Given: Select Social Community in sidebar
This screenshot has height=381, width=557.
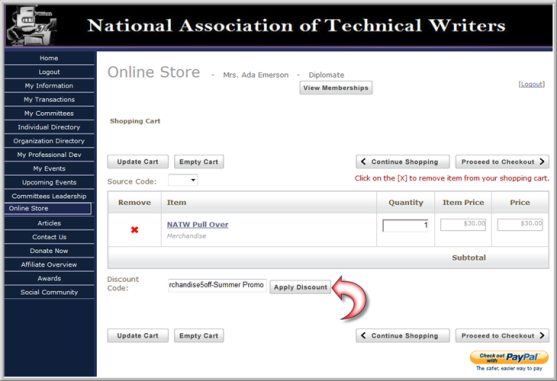Looking at the screenshot, I should 49,292.
